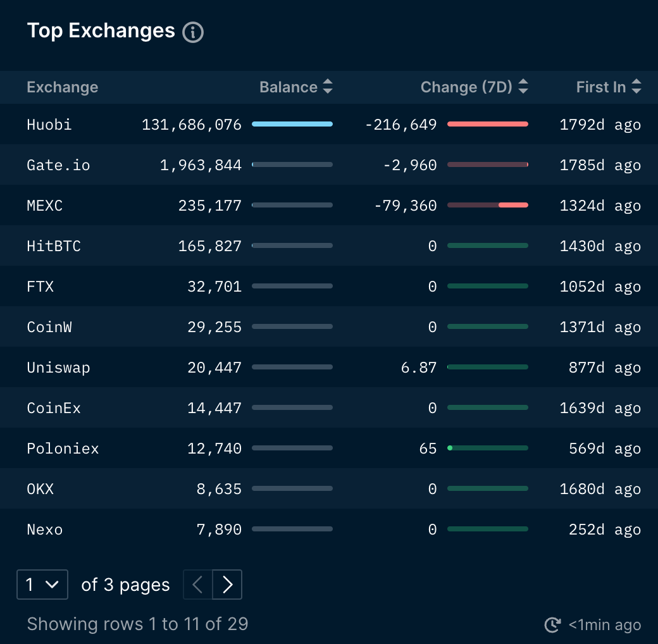Sort by Balance using its sort arrows
The image size is (658, 644).
[328, 87]
